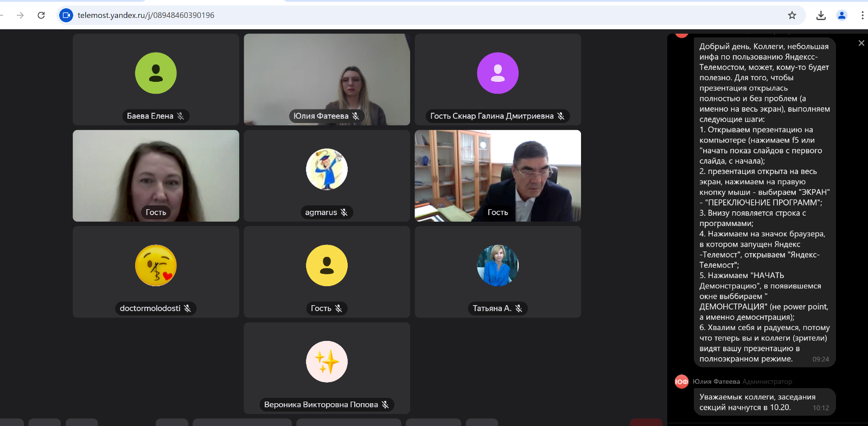
Task: Reload the Telemost page
Action: point(41,15)
